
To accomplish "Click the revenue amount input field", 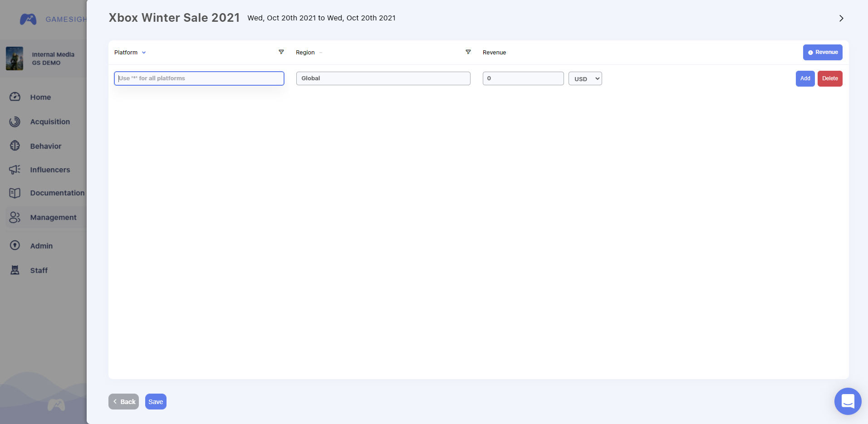I will coord(523,78).
